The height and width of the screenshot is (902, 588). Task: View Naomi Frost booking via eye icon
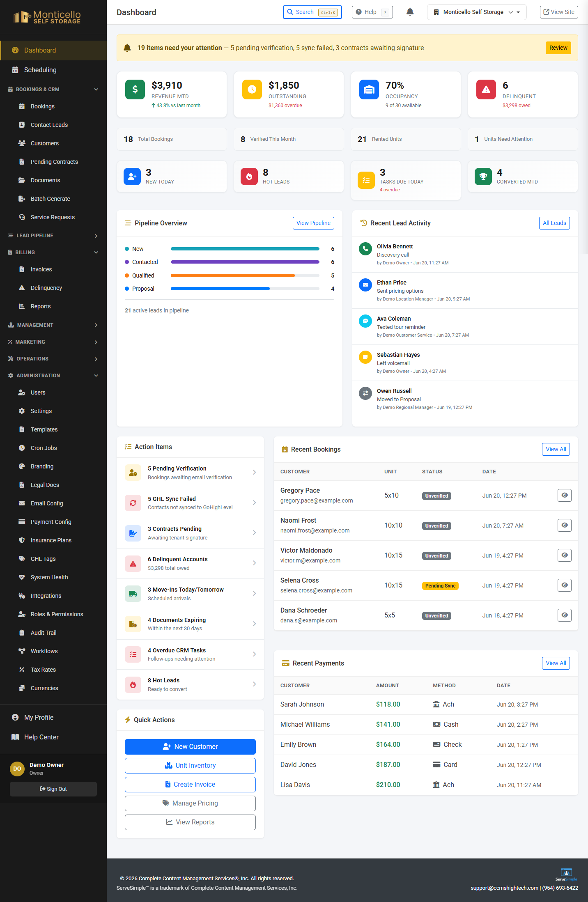pos(565,525)
